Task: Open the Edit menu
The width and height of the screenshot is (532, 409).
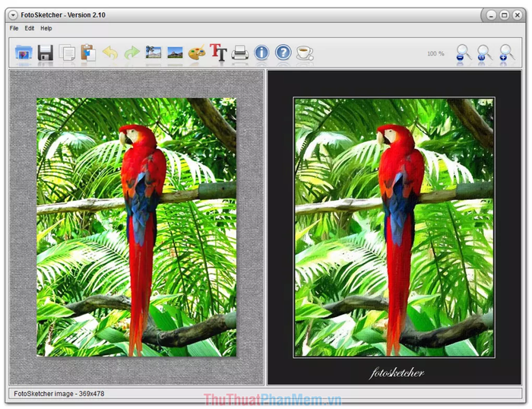Action: click(x=29, y=28)
